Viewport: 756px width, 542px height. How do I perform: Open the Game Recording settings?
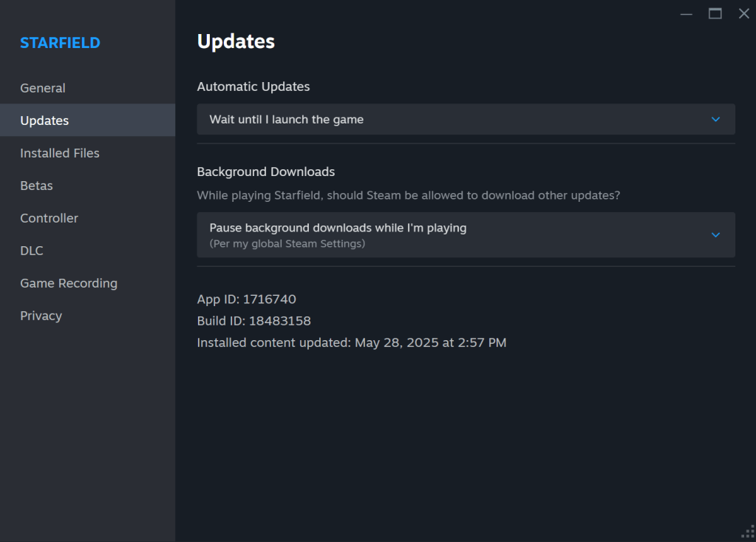click(69, 283)
